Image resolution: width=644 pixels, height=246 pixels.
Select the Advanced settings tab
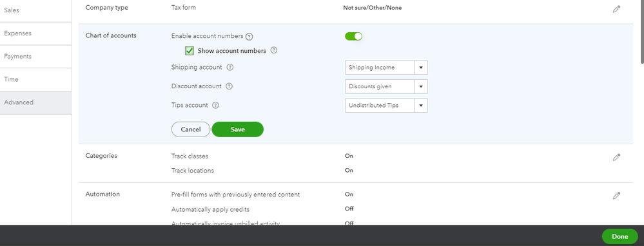[x=35, y=102]
